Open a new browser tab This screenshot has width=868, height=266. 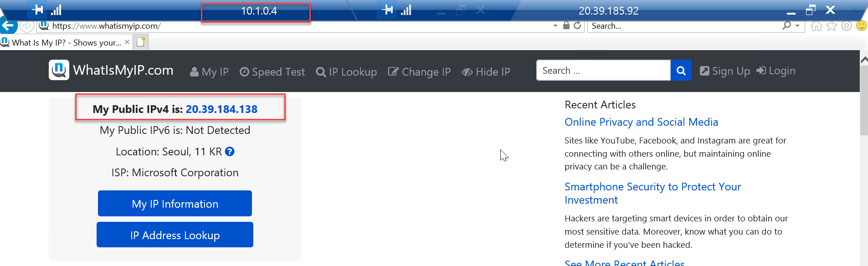(x=141, y=42)
